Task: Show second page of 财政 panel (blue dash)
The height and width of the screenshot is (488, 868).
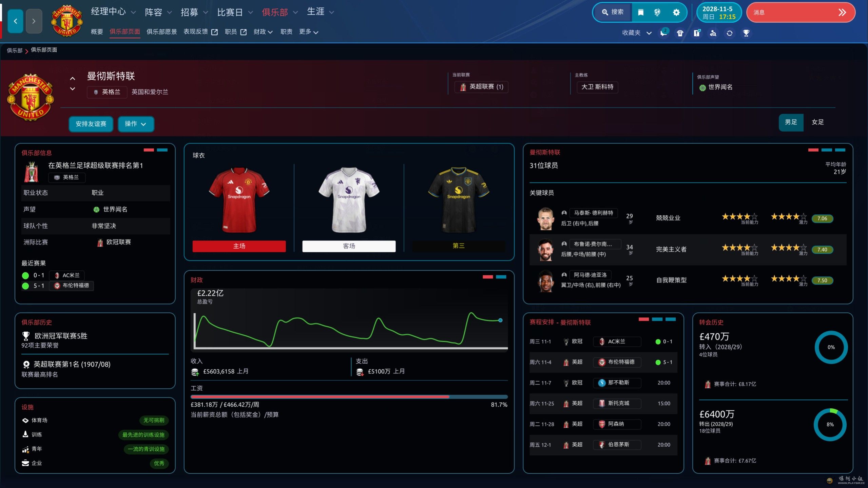Action: [x=501, y=277]
